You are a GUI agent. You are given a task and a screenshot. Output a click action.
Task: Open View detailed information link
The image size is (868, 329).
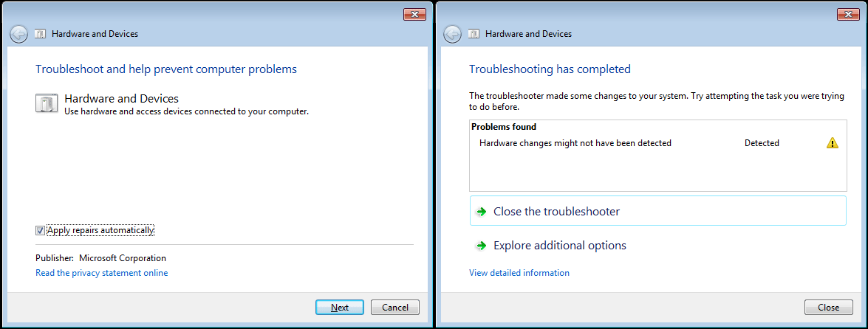[x=519, y=273]
